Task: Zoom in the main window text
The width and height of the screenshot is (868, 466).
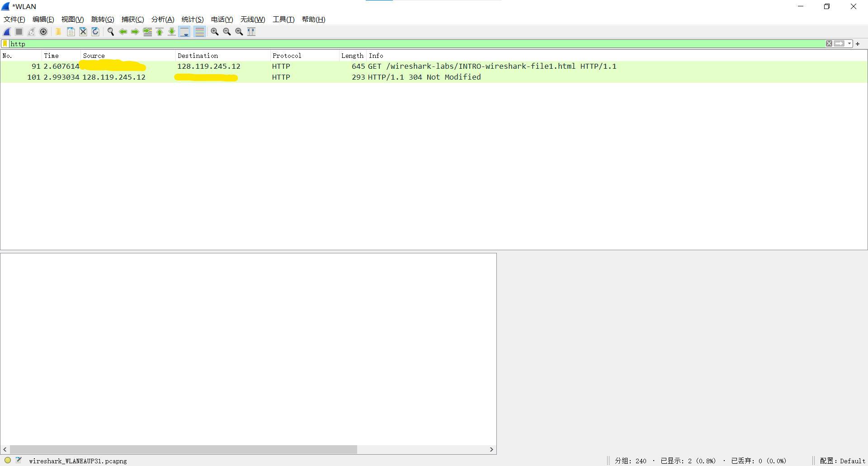Action: [215, 32]
